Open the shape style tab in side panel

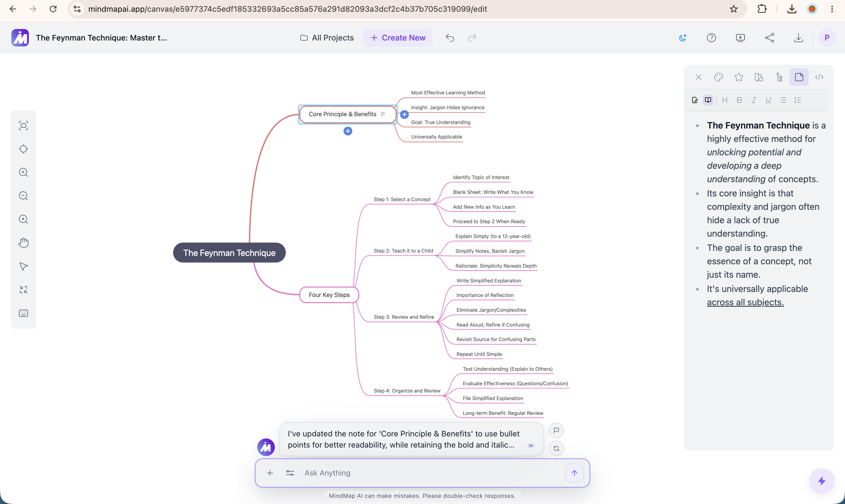(x=759, y=77)
